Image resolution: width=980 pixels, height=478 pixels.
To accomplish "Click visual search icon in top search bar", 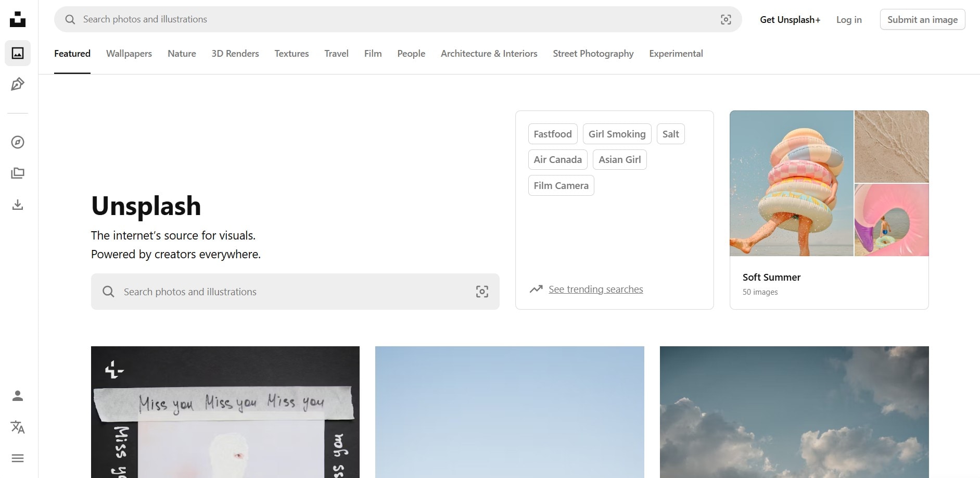I will point(726,19).
